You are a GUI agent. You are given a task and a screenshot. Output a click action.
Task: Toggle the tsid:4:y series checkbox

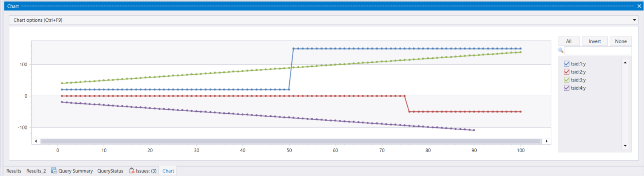pyautogui.click(x=567, y=88)
